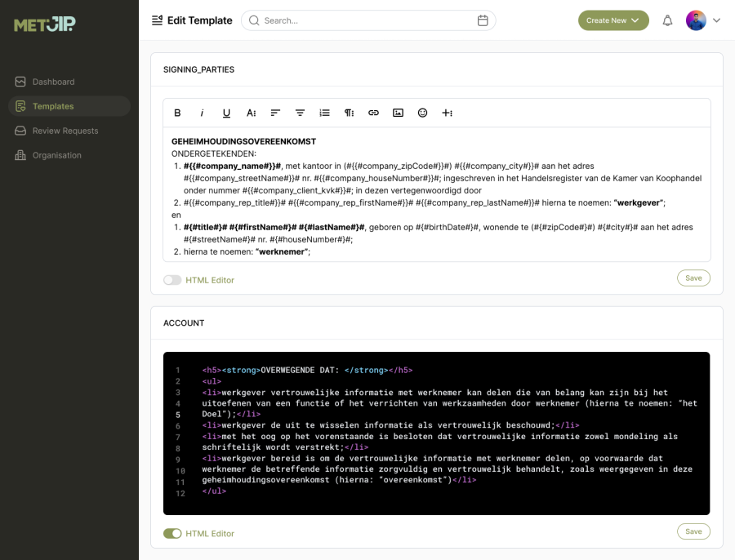
Task: Apply italic formatting in the editor toolbar
Action: click(202, 113)
